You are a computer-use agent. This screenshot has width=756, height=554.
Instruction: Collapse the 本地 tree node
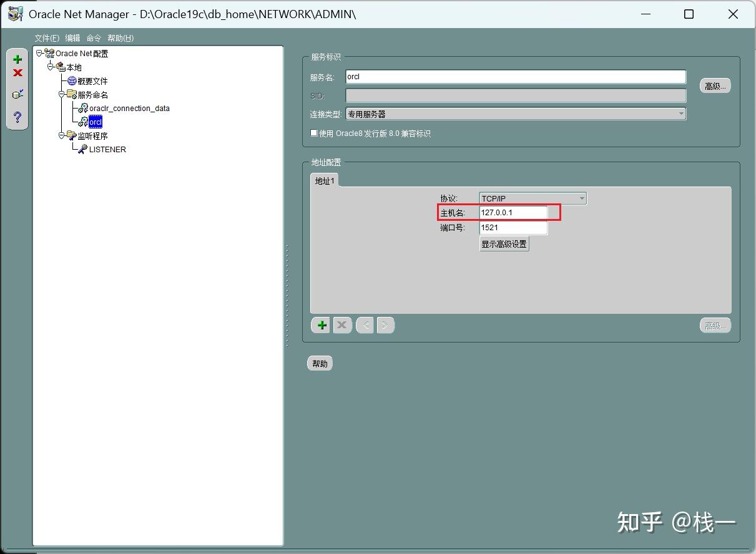point(51,66)
